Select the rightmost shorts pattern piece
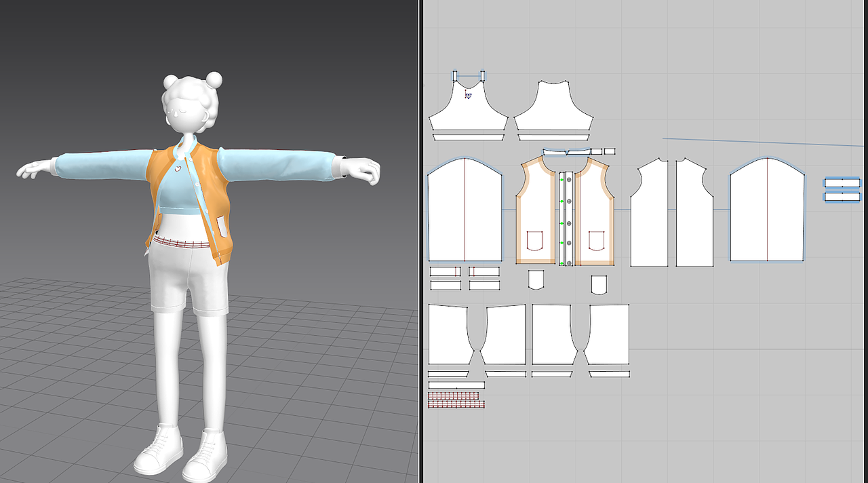The image size is (868, 483). coord(606,334)
